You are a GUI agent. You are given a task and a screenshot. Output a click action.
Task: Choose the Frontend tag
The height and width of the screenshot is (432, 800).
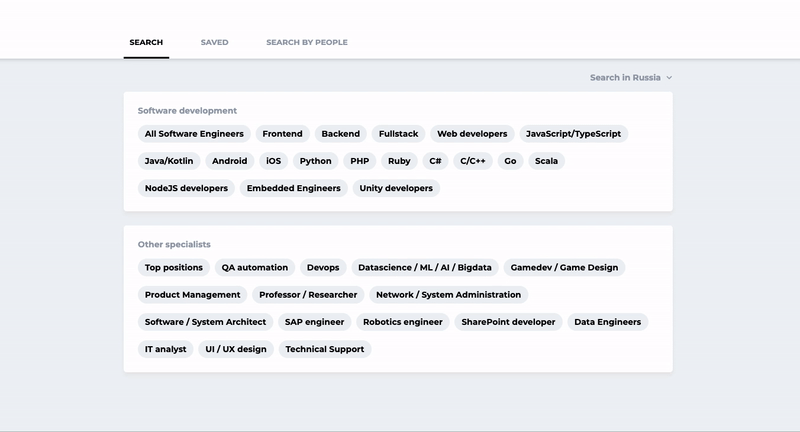282,134
